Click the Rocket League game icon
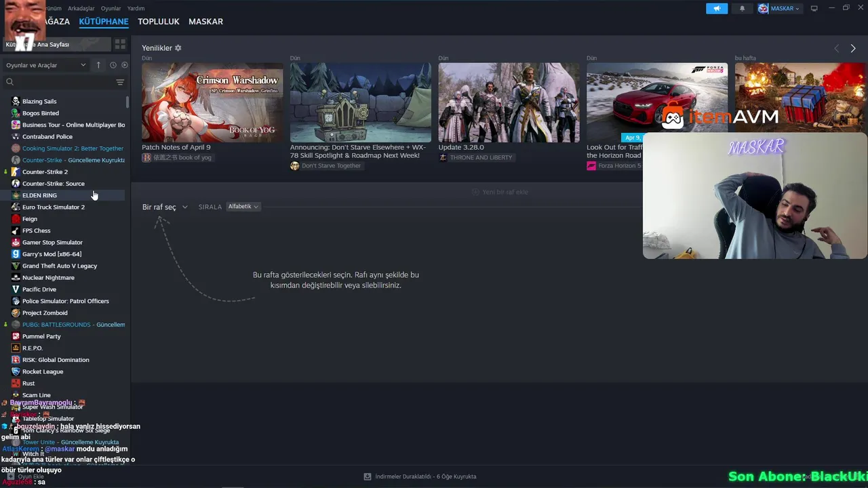Image resolution: width=868 pixels, height=488 pixels. tap(16, 371)
